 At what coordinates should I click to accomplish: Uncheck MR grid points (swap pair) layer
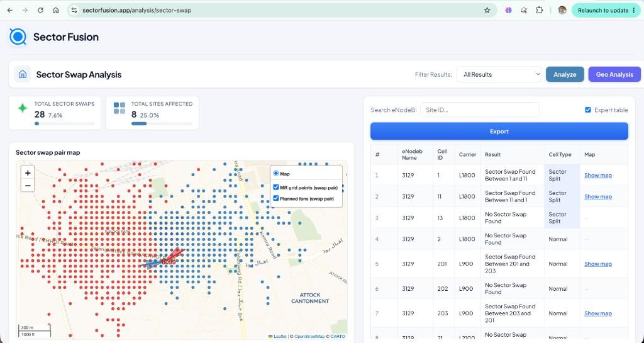(x=276, y=188)
